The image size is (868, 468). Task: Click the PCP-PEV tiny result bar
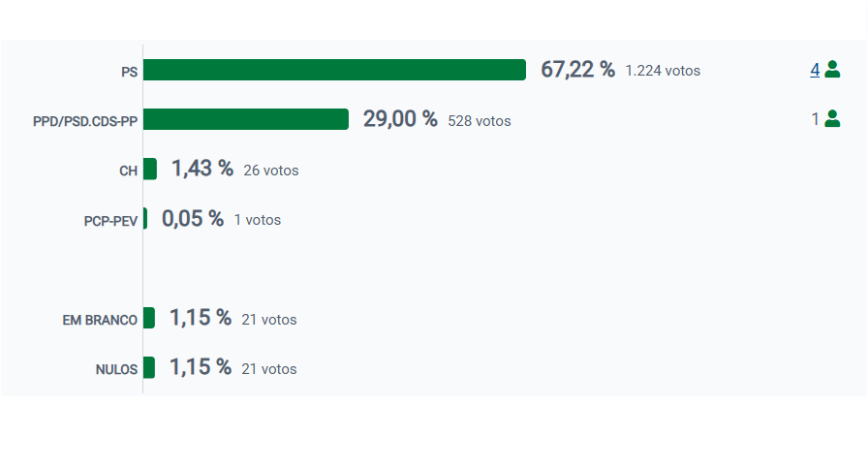(145, 219)
